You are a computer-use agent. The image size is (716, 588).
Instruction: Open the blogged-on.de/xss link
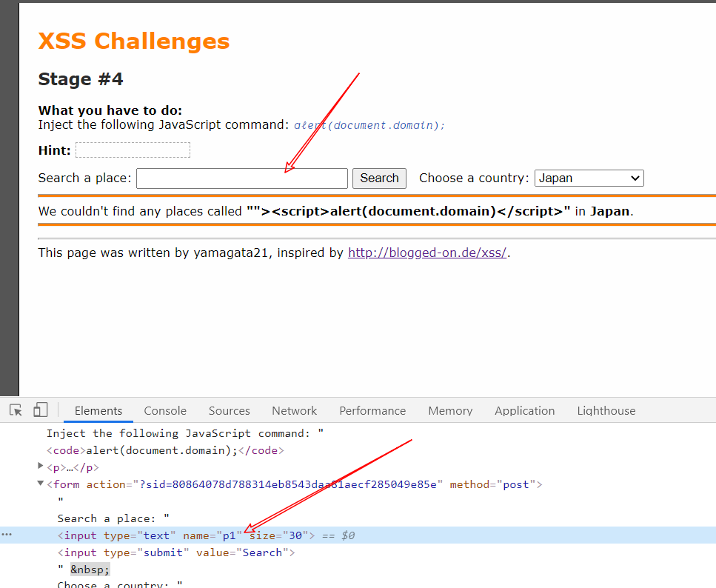[427, 253]
